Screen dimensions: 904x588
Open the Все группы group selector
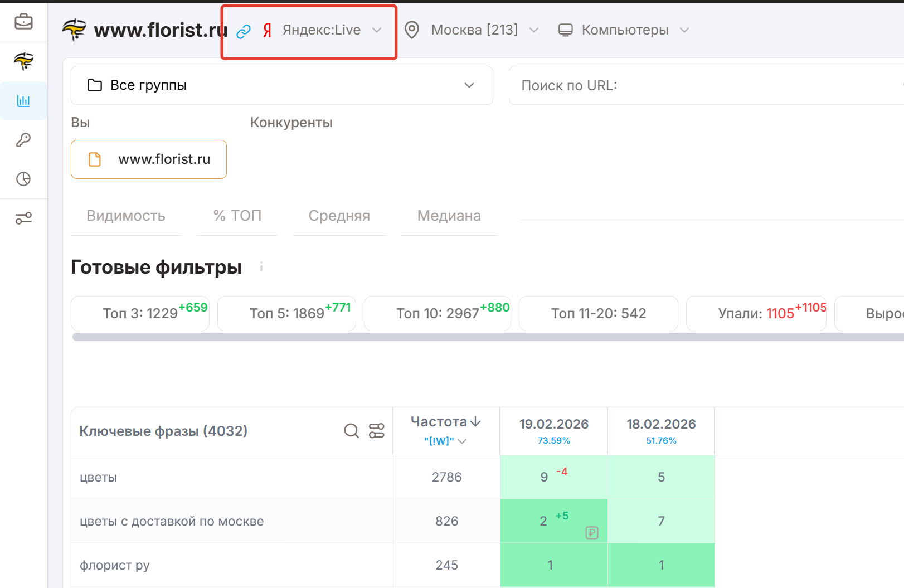(x=281, y=85)
